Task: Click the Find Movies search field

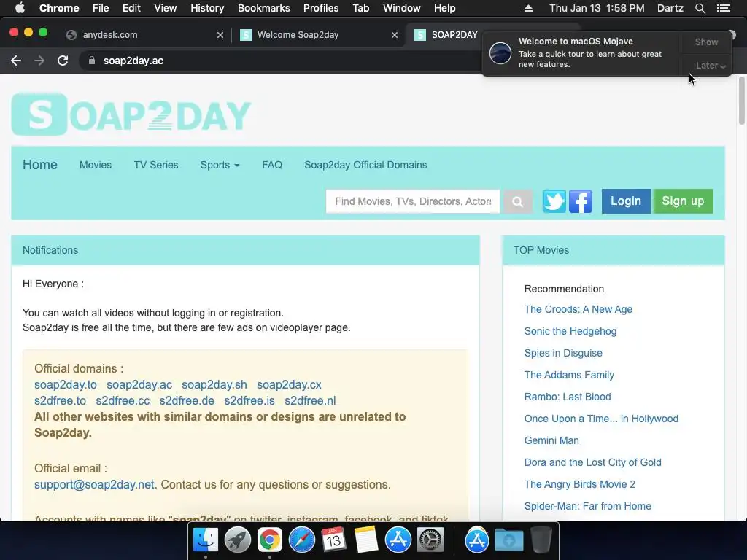Action: pyautogui.click(x=413, y=201)
